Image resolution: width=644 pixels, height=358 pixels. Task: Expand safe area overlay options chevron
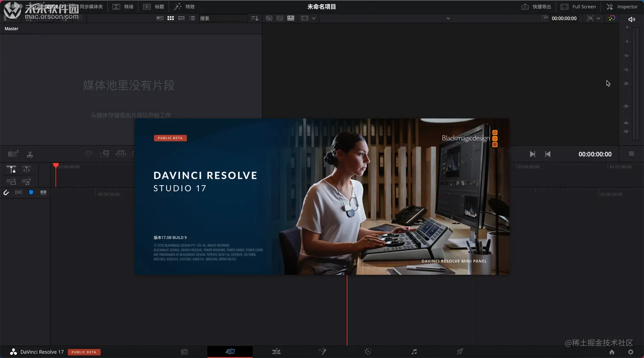pyautogui.click(x=313, y=18)
